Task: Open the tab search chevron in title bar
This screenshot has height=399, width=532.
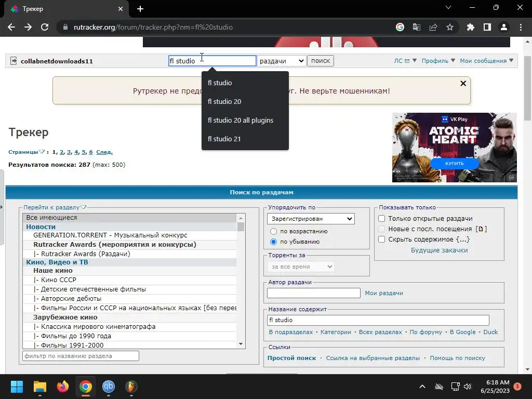Action: [x=448, y=7]
